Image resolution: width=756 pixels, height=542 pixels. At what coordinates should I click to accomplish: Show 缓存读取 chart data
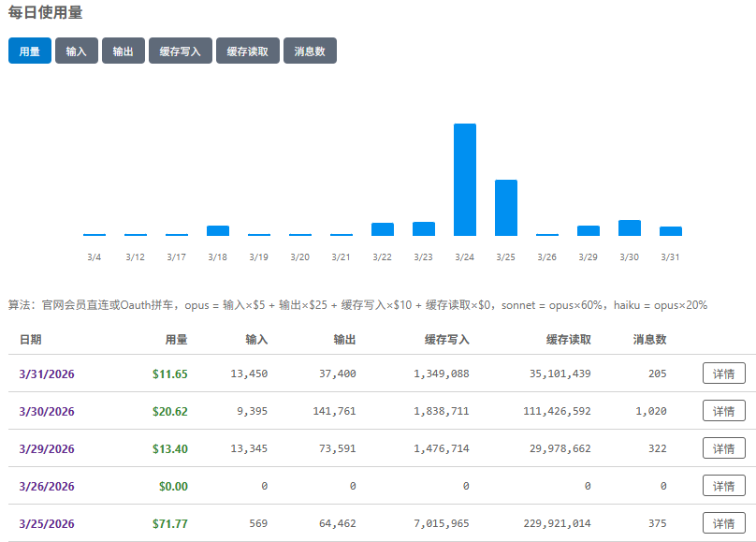tap(248, 51)
